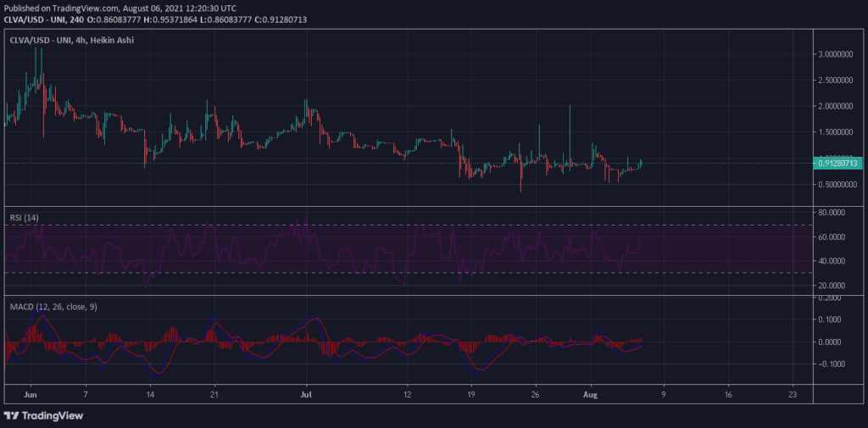Select the RSI (14) indicator label
The width and height of the screenshot is (868, 428).
pyautogui.click(x=22, y=217)
